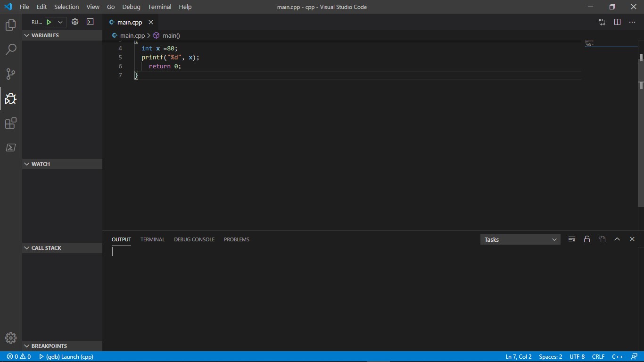The height and width of the screenshot is (362, 644).
Task: Click the green Start Debugging play button
Action: click(49, 22)
